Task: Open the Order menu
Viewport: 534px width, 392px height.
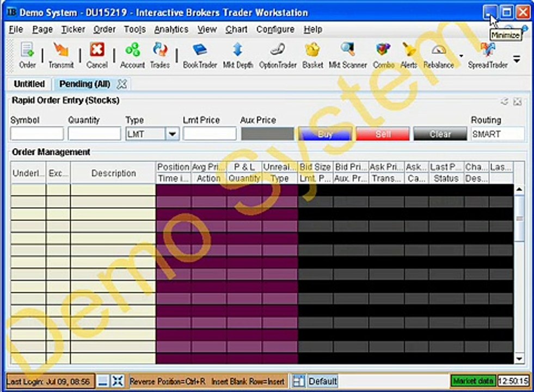Action: click(105, 29)
